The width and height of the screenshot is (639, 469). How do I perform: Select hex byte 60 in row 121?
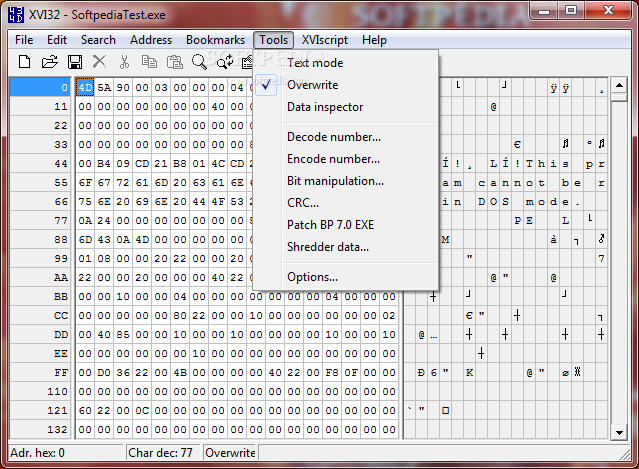click(x=85, y=411)
